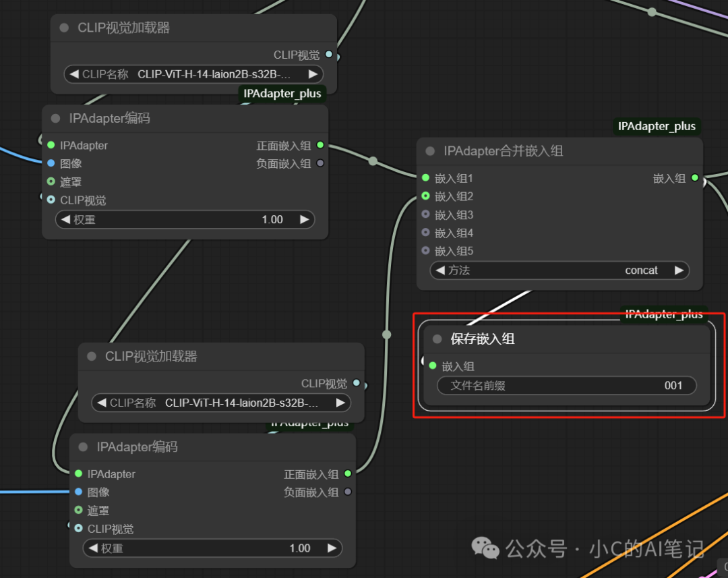Click the 文件名前缀 field showing 001
The height and width of the screenshot is (578, 728).
pyautogui.click(x=566, y=385)
